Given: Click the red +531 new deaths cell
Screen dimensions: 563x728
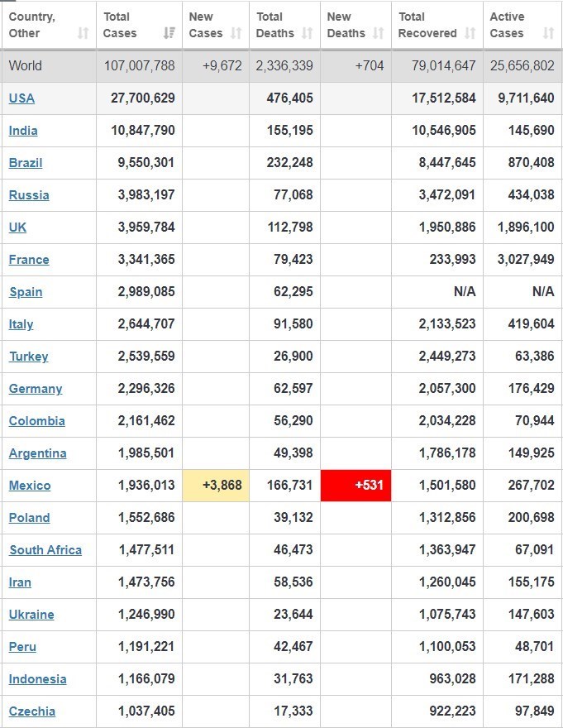Looking at the screenshot, I should click(x=355, y=486).
